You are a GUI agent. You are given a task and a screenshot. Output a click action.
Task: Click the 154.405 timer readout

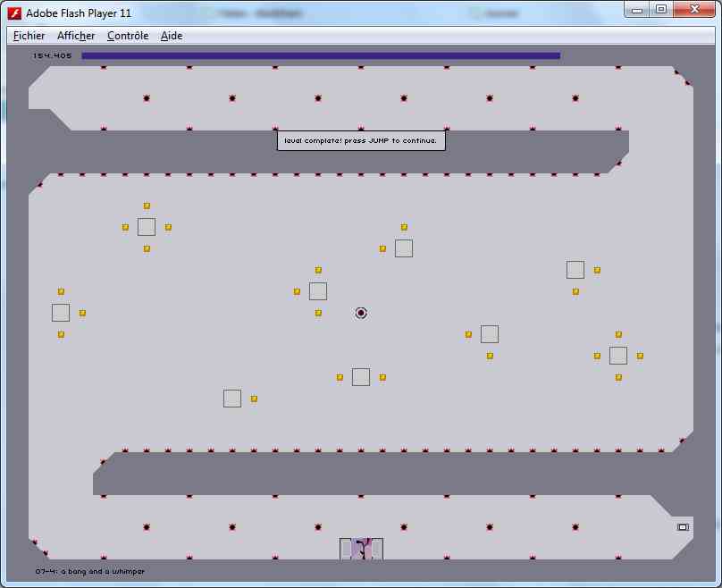click(53, 55)
